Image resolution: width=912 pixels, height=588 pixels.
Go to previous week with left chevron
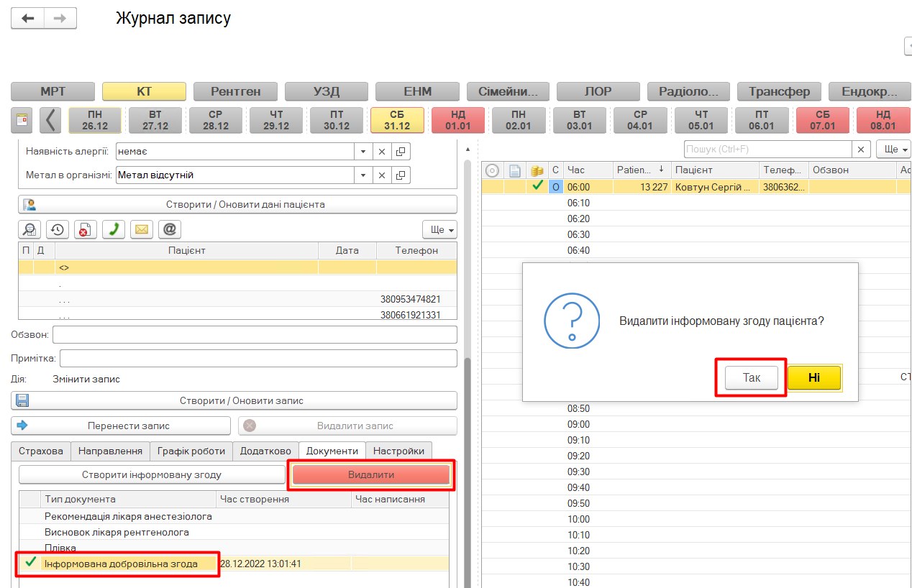50,120
